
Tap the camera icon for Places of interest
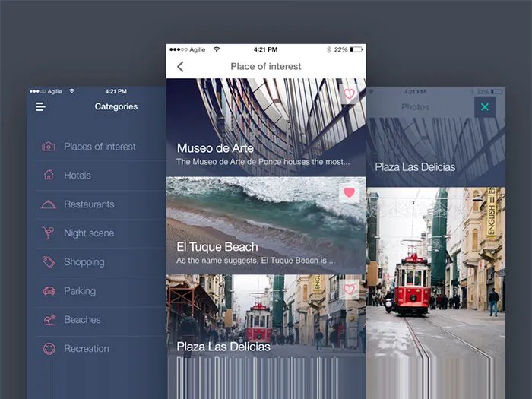(49, 147)
